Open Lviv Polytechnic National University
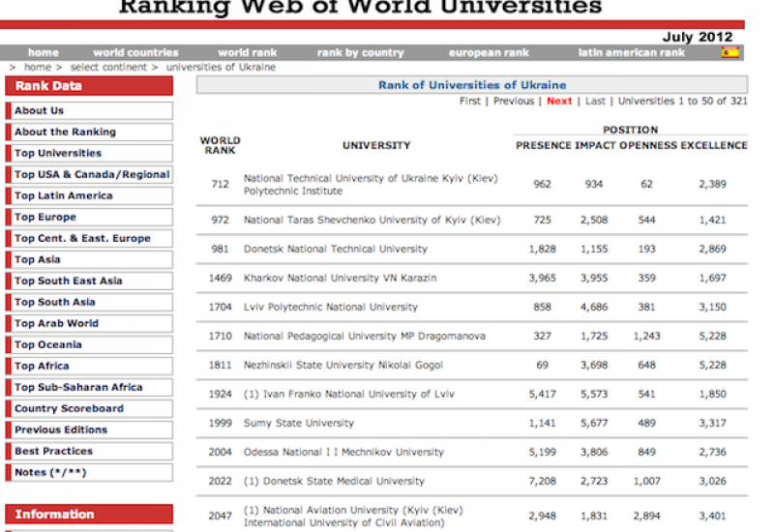This screenshot has height=532, width=774. [330, 307]
